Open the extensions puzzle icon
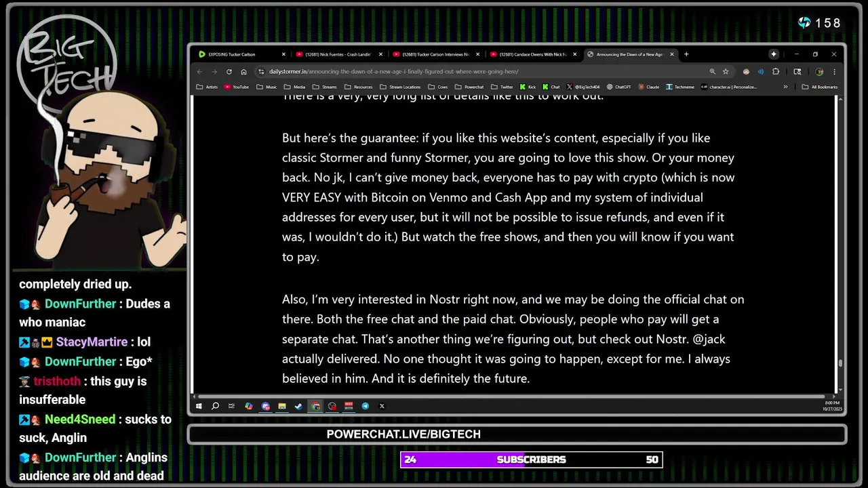This screenshot has height=488, width=868. (x=776, y=71)
